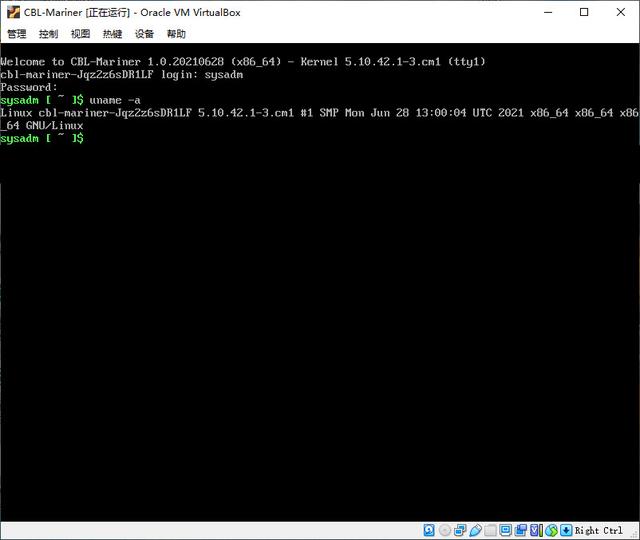Open the 视图 menu
The width and height of the screenshot is (640, 540).
click(80, 34)
